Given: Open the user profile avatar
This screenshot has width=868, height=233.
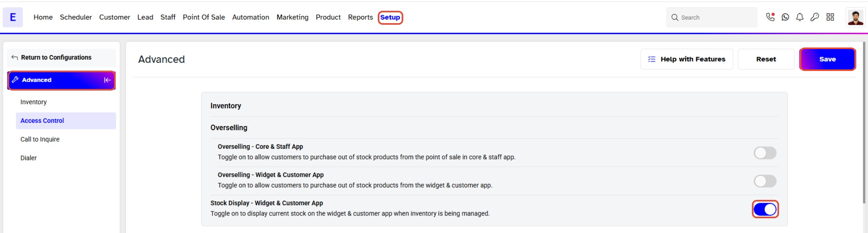Looking at the screenshot, I should (855, 18).
